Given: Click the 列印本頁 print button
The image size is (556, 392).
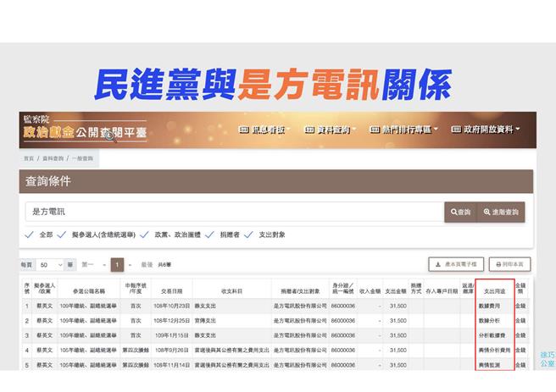Looking at the screenshot, I should pyautogui.click(x=509, y=264).
